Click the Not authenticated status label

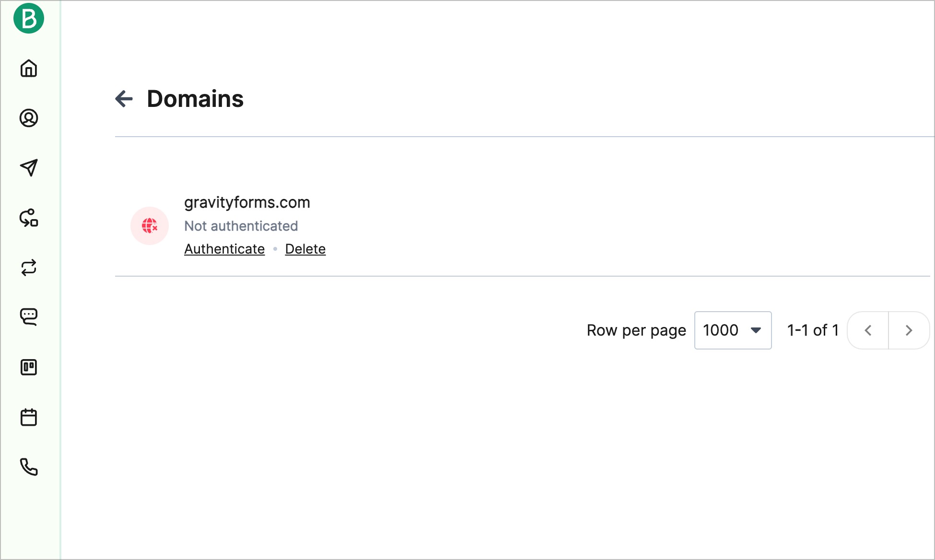tap(241, 225)
